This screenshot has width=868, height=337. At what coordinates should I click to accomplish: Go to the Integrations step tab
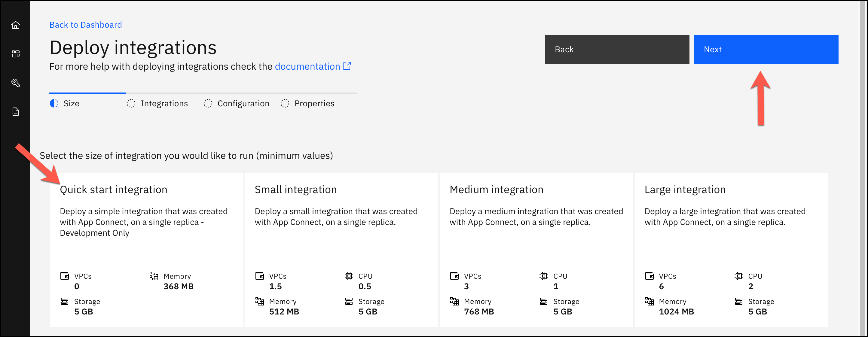164,103
